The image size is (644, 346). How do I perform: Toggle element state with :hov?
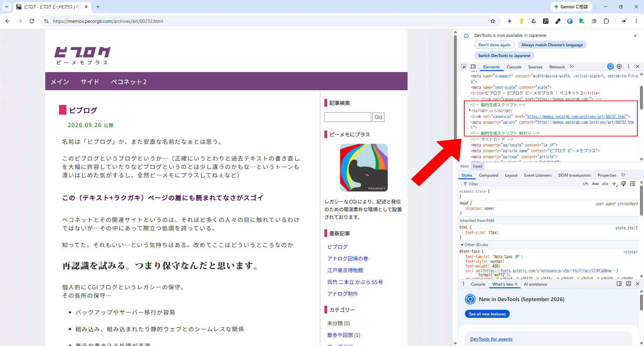(x=595, y=184)
